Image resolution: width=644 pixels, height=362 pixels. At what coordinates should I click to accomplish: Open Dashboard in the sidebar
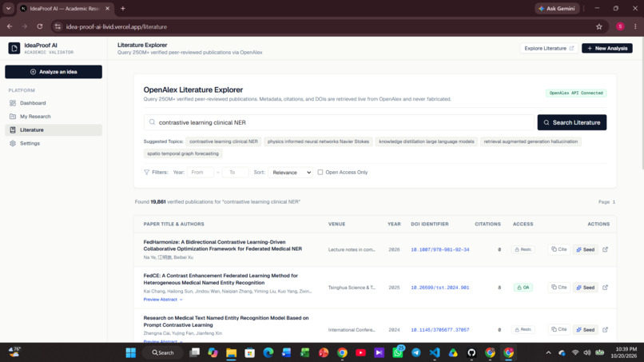54,103
